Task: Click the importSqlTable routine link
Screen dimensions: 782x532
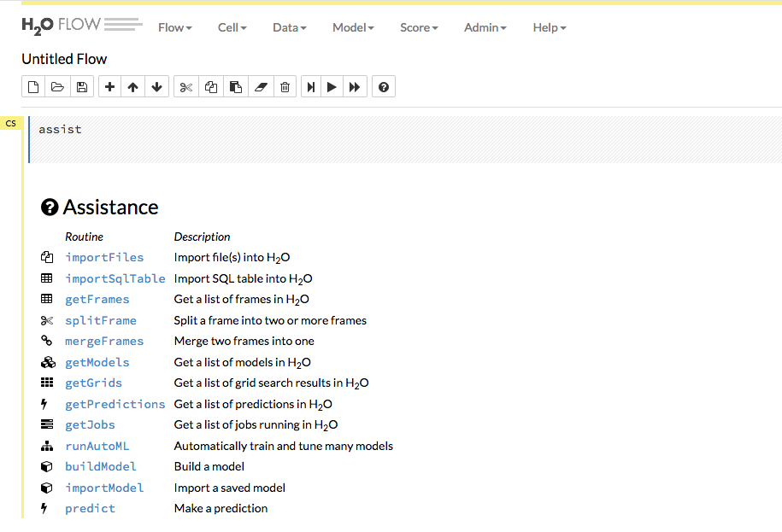Action: pos(115,279)
